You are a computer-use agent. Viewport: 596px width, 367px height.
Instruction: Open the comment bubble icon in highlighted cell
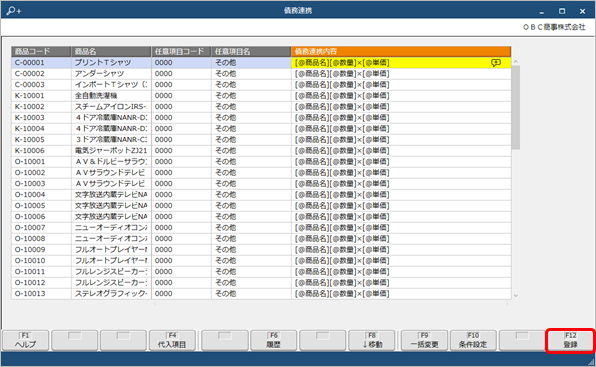(496, 63)
